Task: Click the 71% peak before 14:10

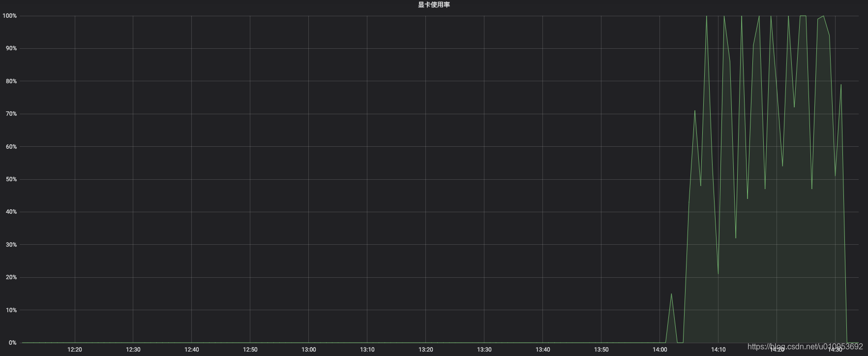Action: tap(695, 111)
